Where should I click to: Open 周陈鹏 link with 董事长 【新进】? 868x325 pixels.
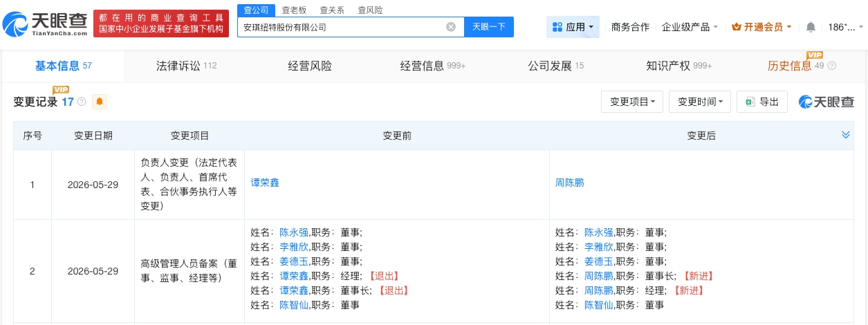click(598, 276)
